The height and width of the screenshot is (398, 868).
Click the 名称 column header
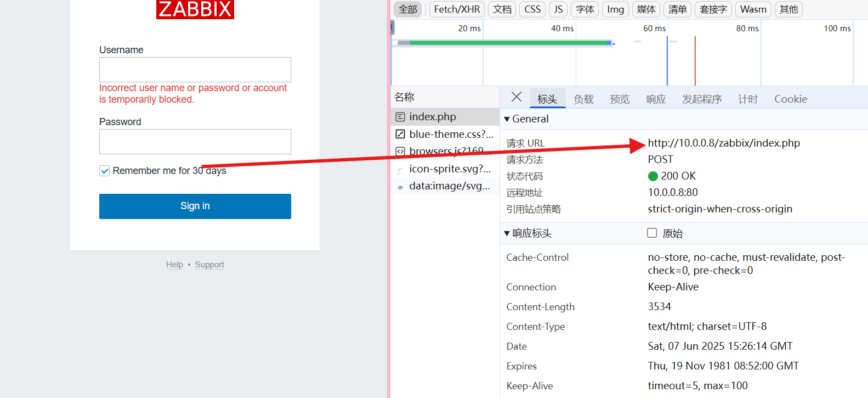point(445,97)
